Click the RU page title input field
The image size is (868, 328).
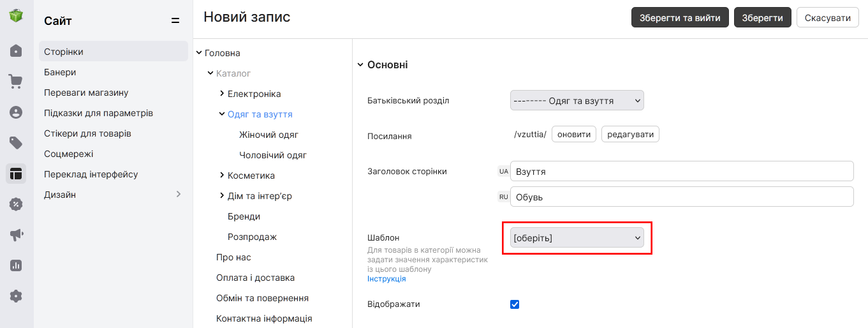682,197
